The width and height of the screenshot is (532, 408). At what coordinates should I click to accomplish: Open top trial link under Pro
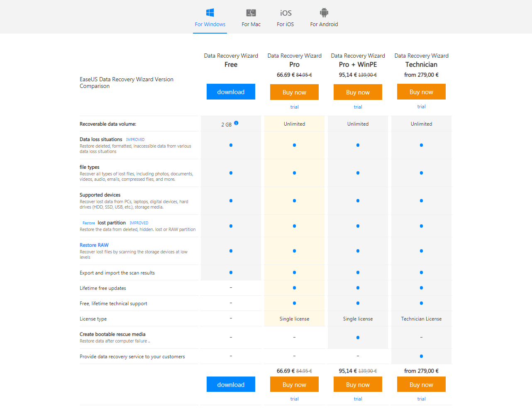[x=294, y=107]
